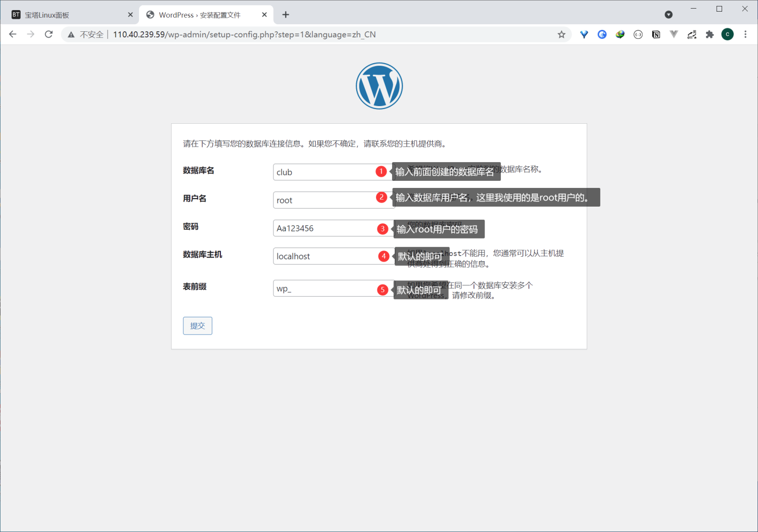Click the Chrome profile avatar C
Viewport: 758px width, 532px height.
[728, 34]
